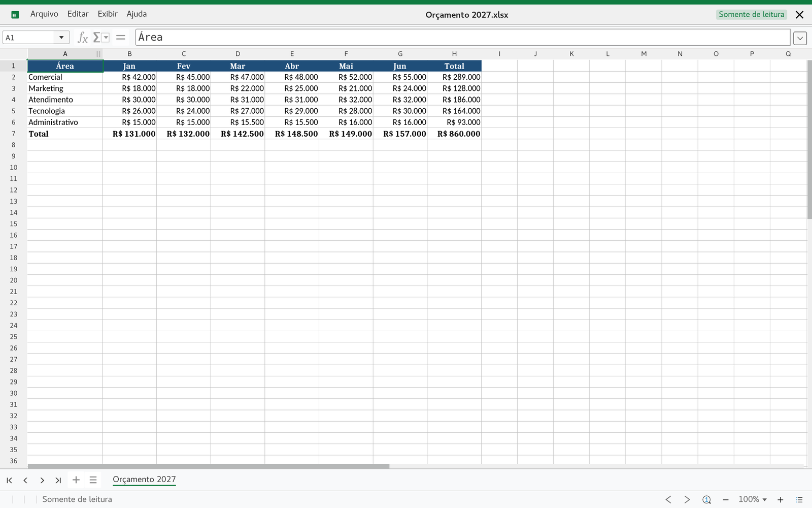Click the status bar previous arrow
Viewport: 812px width, 508px height.
coord(668,499)
